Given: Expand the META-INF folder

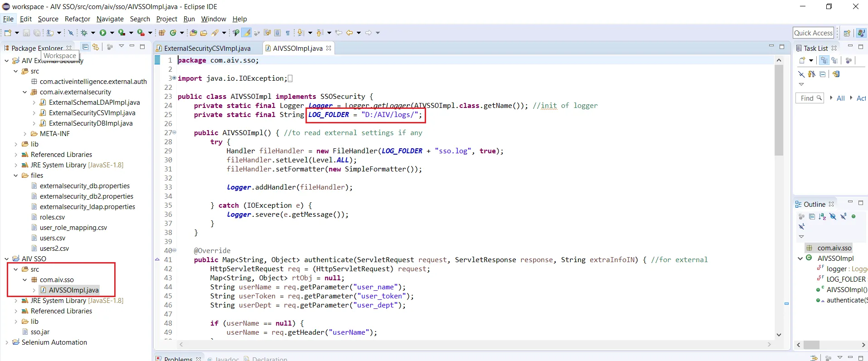Looking at the screenshot, I should tap(24, 134).
